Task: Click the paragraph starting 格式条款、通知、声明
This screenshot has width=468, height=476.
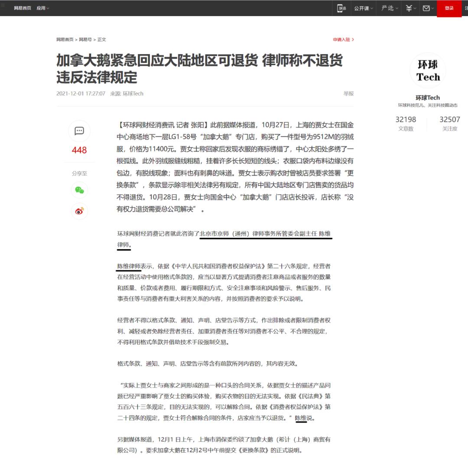Action: [208, 363]
